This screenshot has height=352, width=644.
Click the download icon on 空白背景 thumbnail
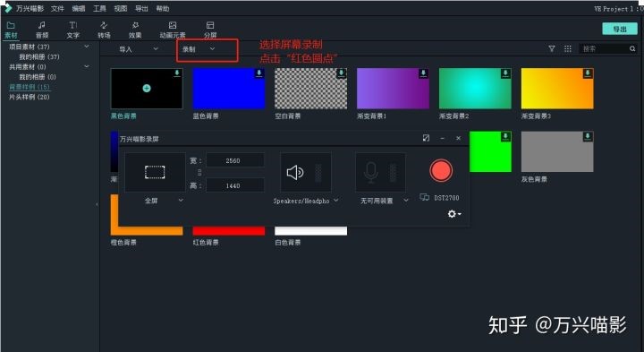pyautogui.click(x=342, y=73)
